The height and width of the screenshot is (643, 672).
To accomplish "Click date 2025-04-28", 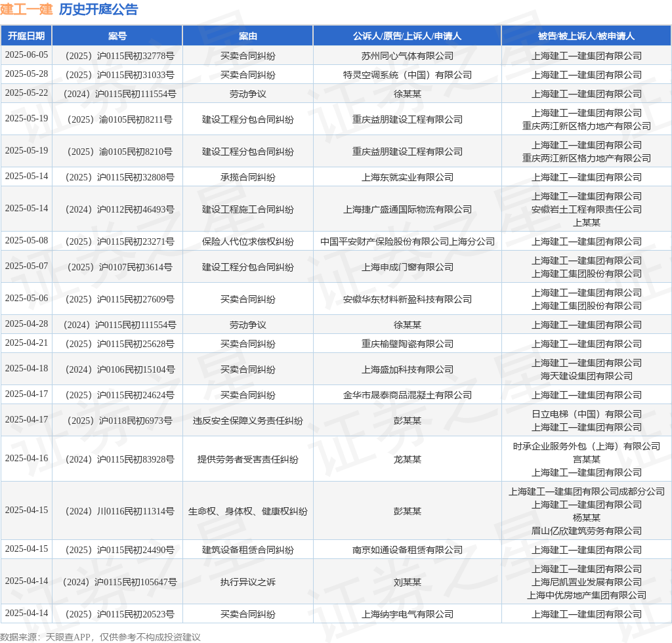I will (x=26, y=324).
